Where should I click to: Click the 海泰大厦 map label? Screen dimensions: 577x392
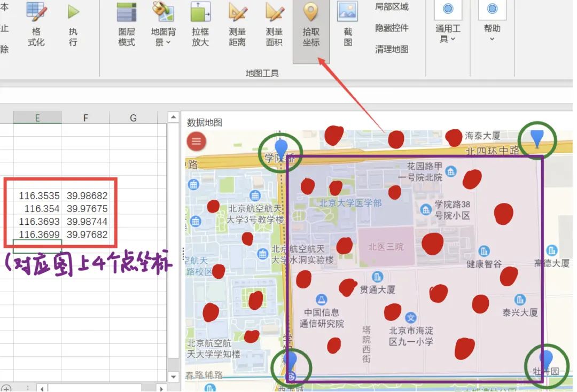482,136
